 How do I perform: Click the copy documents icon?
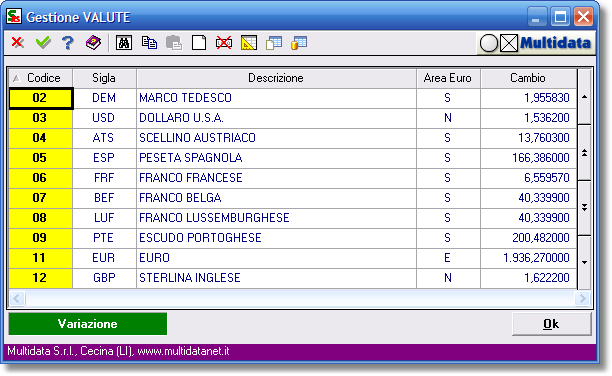point(149,43)
